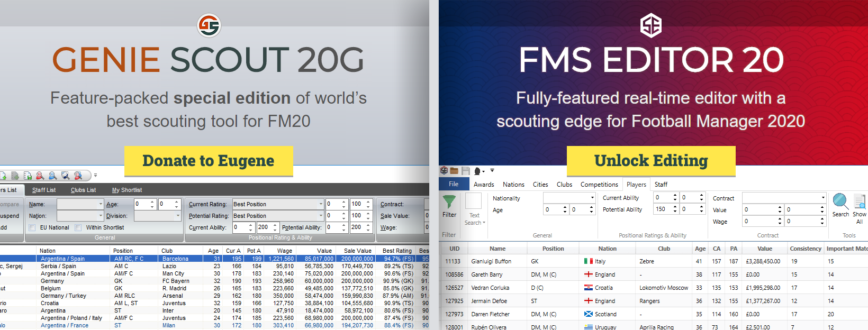Image resolution: width=868 pixels, height=330 pixels.
Task: Click the add-file icon in Genie Scout toolbar
Action: (15, 175)
